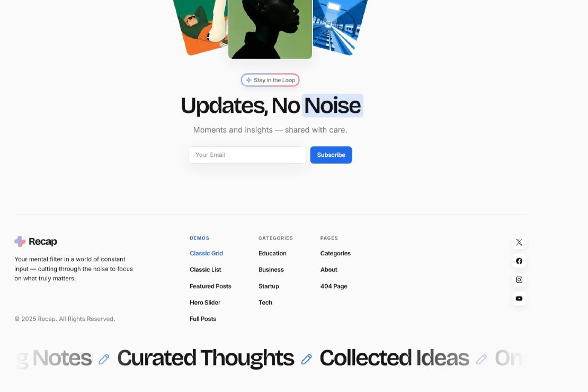Screen dimensions: 588x392
Task: Open the Instagram social icon
Action: 519,280
